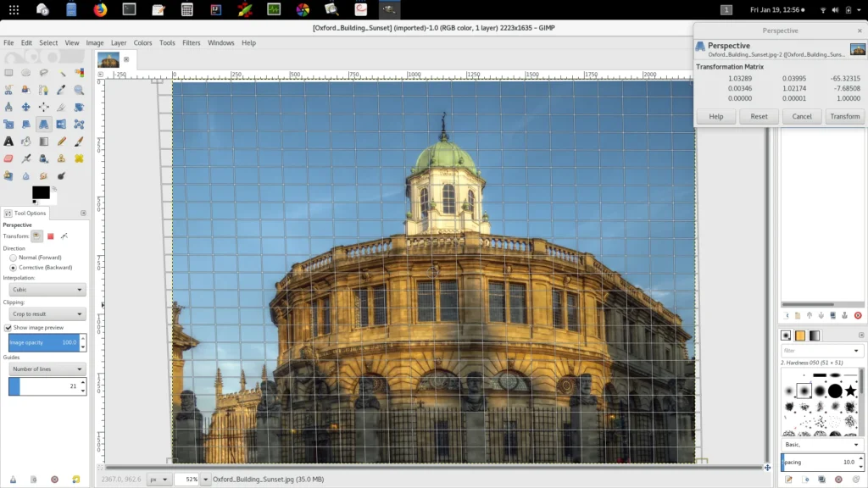Open the Layer menu
The width and height of the screenshot is (868, 488).
point(119,42)
